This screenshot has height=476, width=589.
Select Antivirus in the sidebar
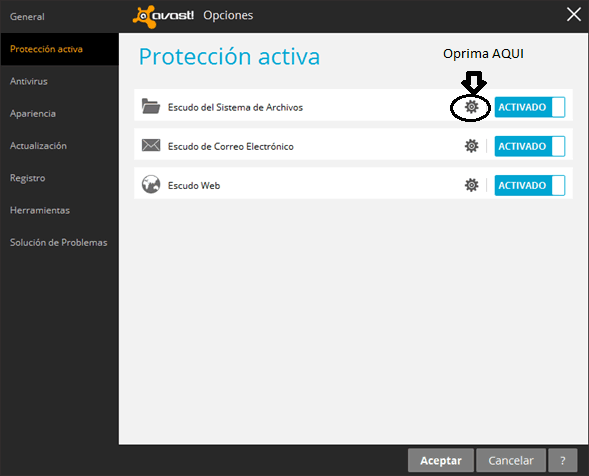point(29,81)
